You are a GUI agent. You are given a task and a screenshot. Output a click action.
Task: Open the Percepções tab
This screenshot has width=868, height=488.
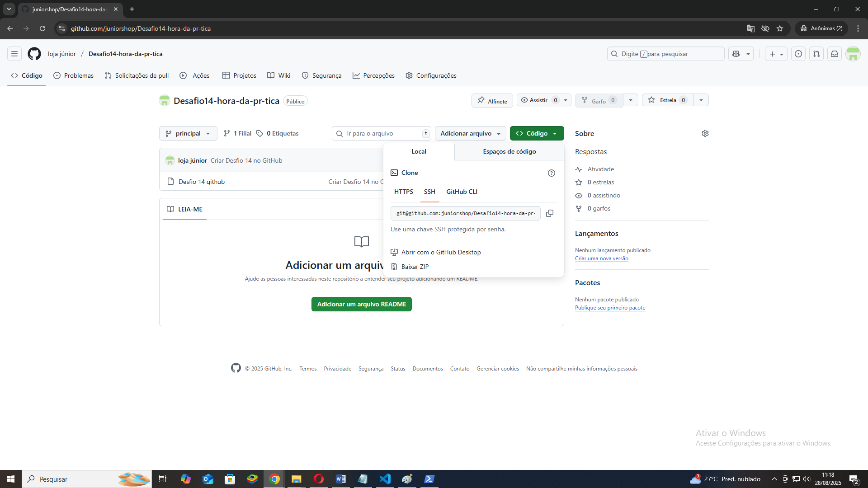point(373,75)
